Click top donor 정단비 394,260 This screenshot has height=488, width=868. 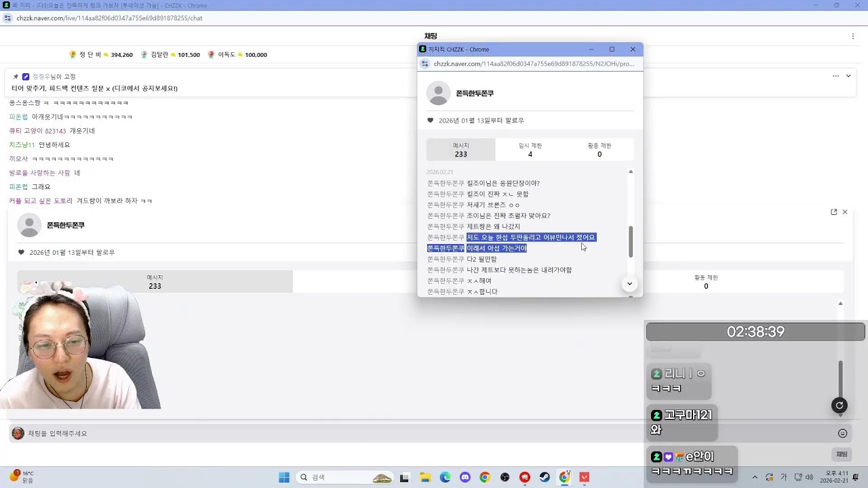click(x=101, y=55)
